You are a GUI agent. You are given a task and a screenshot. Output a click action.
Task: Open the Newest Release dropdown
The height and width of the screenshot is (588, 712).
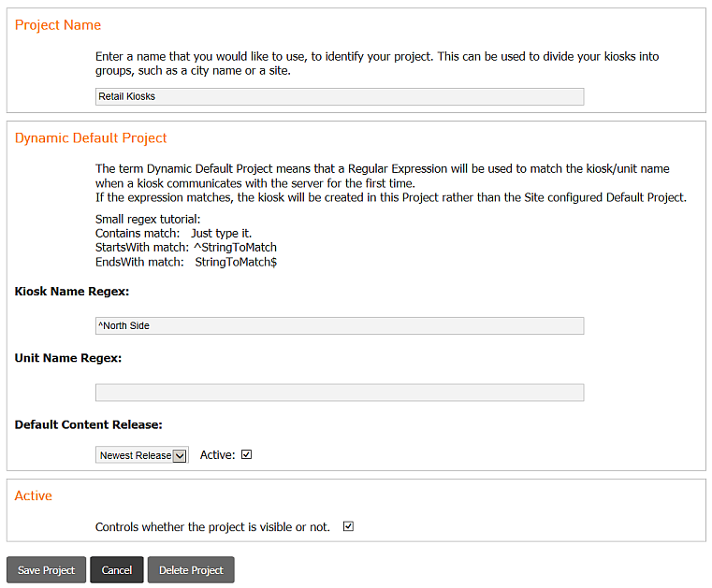point(141,455)
